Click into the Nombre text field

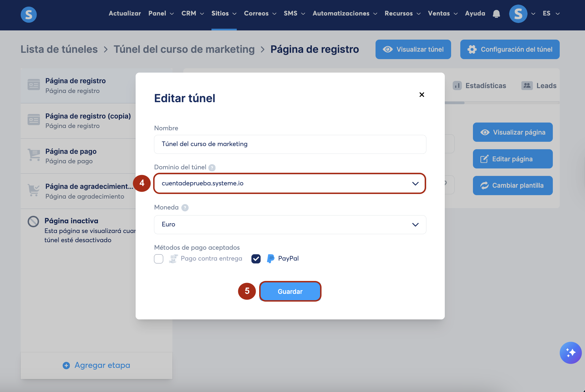click(290, 144)
